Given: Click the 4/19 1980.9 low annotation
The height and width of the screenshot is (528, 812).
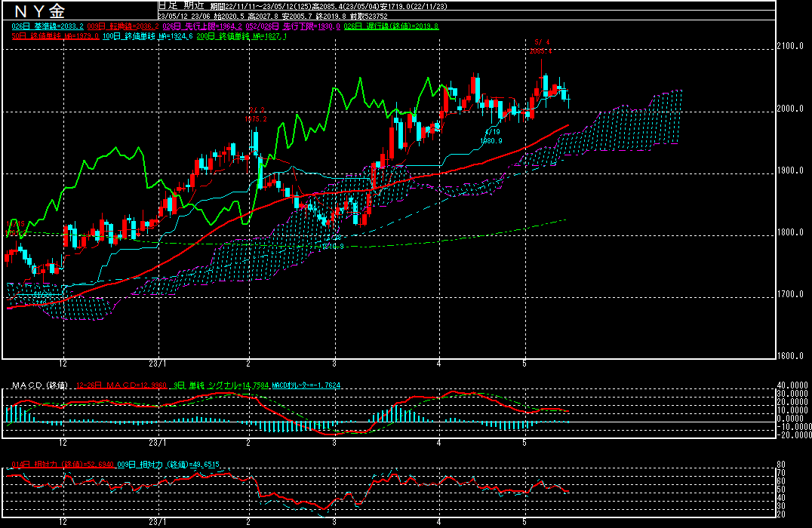Looking at the screenshot, I should pyautogui.click(x=491, y=136).
